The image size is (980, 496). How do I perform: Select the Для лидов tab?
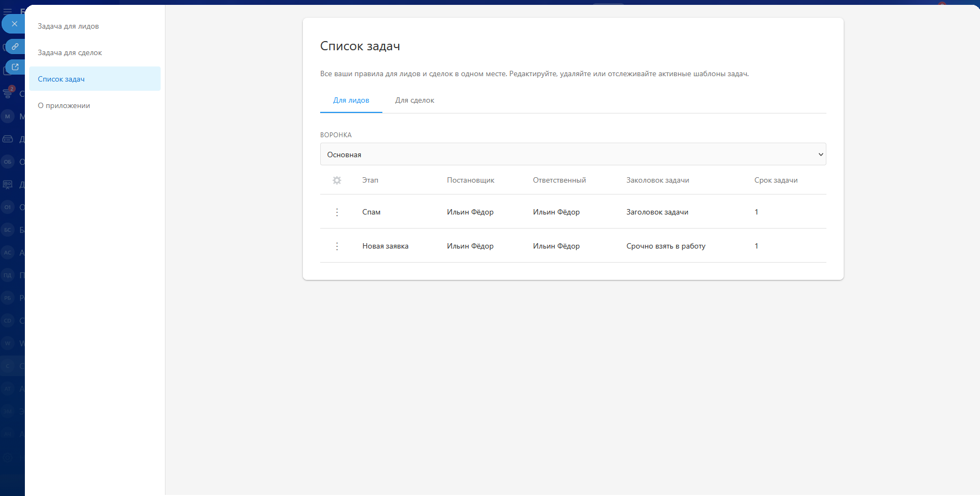[351, 100]
